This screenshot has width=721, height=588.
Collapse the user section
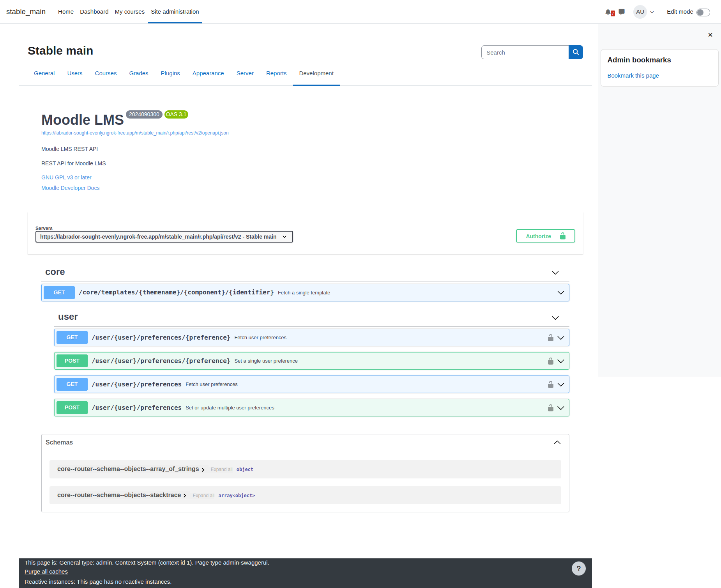coord(555,318)
